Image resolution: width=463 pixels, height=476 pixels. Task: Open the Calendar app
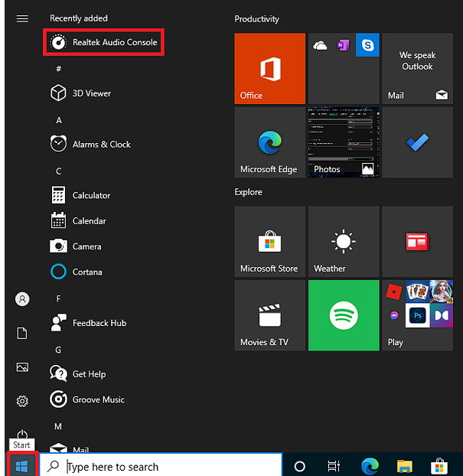[x=78, y=220]
